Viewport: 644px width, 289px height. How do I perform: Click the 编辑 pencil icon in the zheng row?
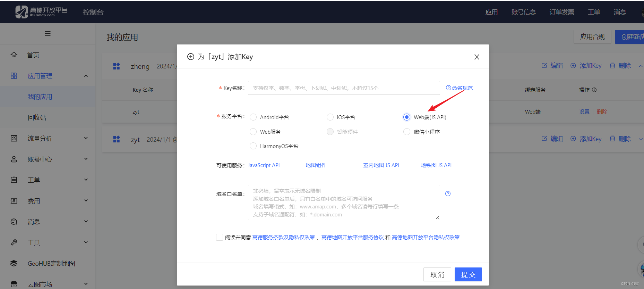pyautogui.click(x=544, y=65)
